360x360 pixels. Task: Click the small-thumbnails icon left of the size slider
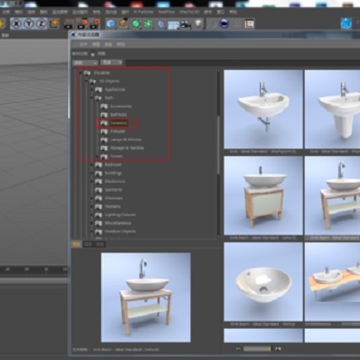(x=238, y=349)
